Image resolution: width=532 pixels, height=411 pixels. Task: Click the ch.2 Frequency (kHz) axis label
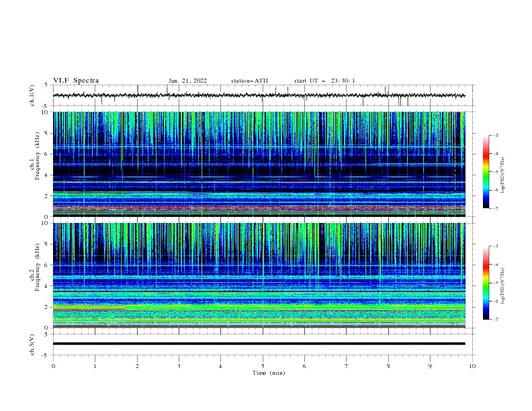coord(35,267)
